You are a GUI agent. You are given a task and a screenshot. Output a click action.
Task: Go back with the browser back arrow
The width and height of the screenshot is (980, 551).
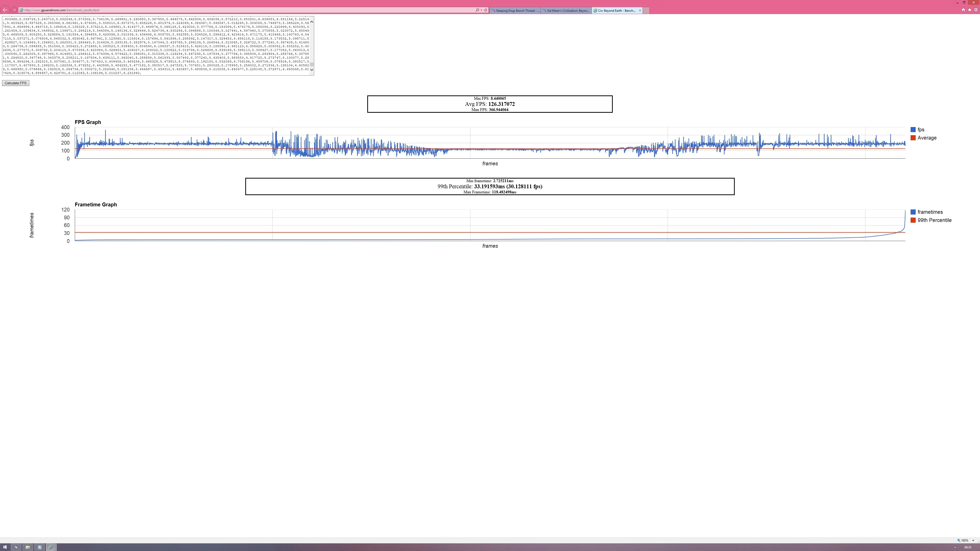click(x=5, y=10)
